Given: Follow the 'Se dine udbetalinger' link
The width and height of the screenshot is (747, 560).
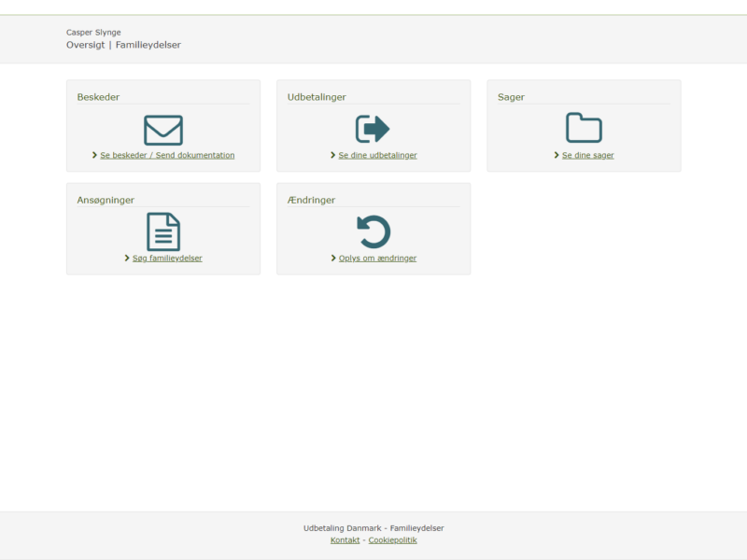Looking at the screenshot, I should click(377, 156).
